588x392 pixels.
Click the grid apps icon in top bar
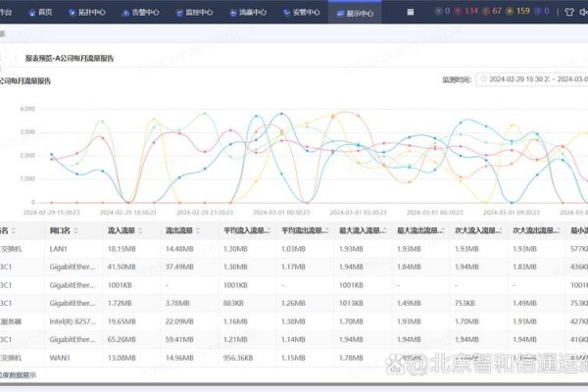411,12
